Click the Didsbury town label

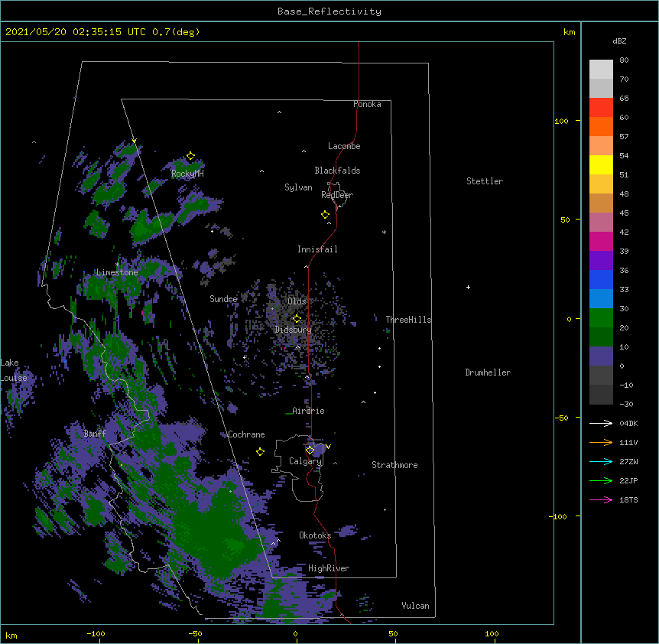click(x=294, y=330)
